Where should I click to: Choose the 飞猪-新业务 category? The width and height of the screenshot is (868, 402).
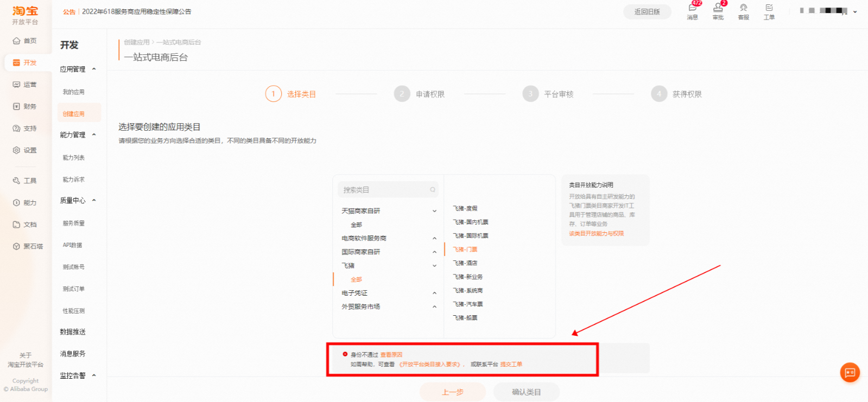tap(468, 277)
